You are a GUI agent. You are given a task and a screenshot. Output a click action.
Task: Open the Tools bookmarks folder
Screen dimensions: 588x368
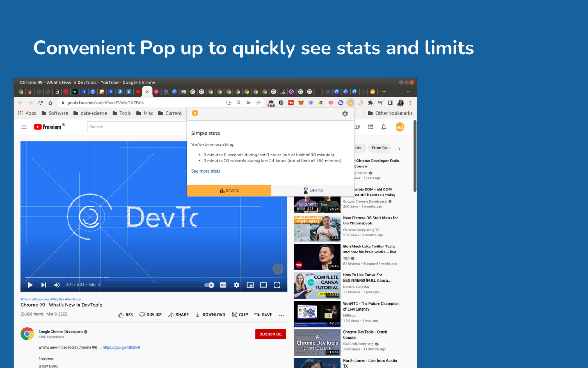(x=121, y=113)
